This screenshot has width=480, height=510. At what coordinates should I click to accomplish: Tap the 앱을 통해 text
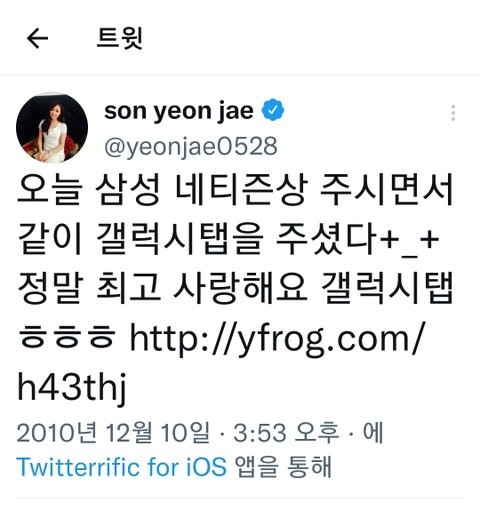click(x=284, y=466)
